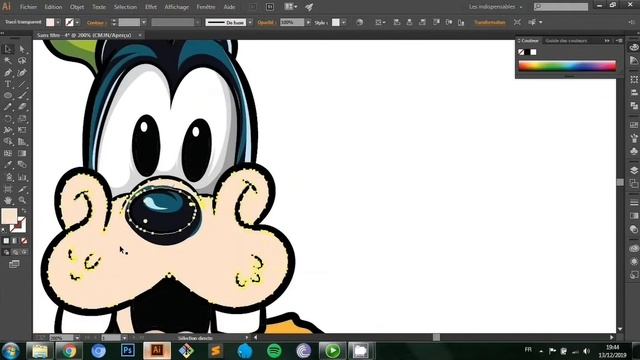Viewport: 640px width, 360px height.
Task: Open the Couleur panel flyout menu
Action: click(619, 41)
